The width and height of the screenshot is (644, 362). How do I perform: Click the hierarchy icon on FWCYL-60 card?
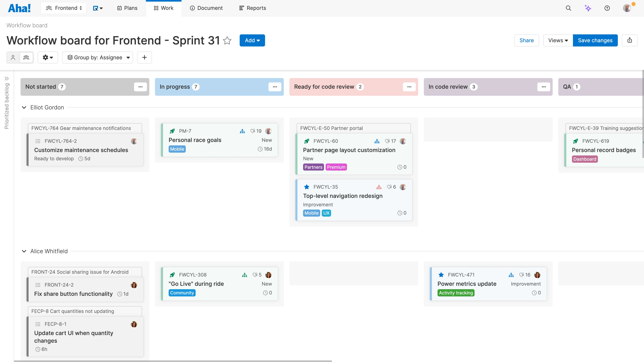coord(377,141)
